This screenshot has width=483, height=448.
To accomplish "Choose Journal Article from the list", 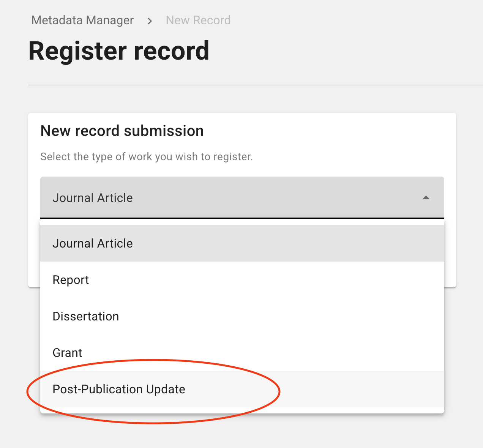I will click(x=242, y=243).
